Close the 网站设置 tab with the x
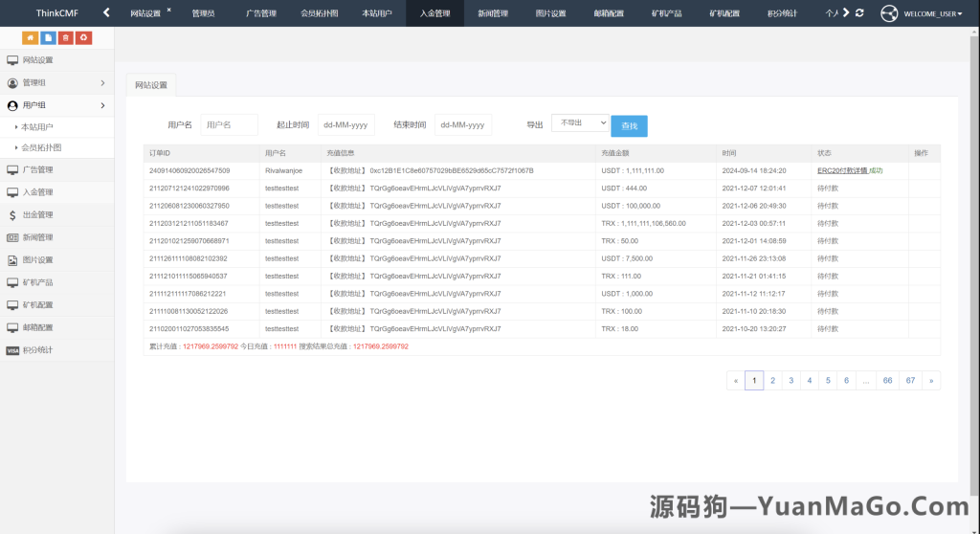The width and height of the screenshot is (980, 534). click(x=168, y=10)
